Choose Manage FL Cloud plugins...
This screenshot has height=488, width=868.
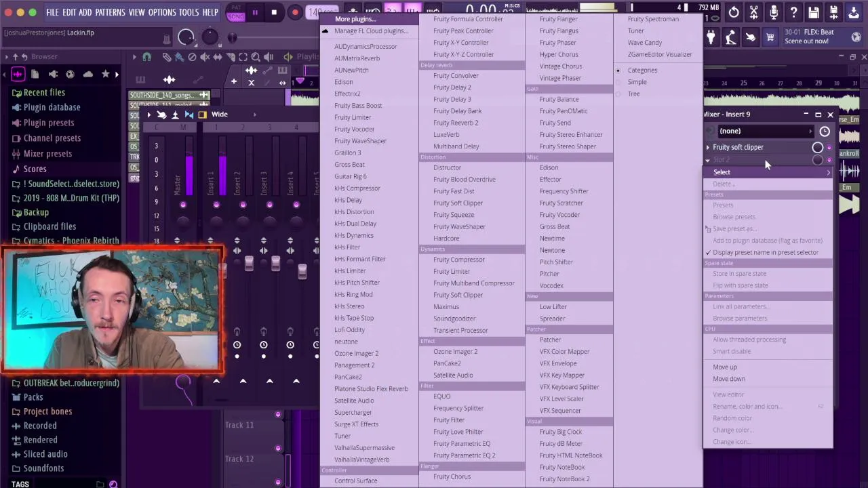(x=371, y=31)
